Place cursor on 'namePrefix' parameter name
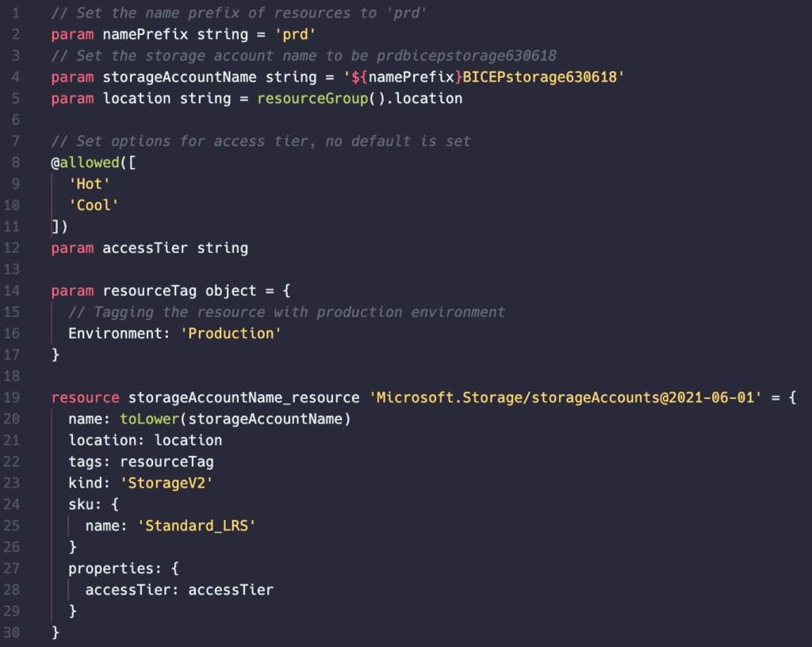The height and width of the screenshot is (647, 812). point(146,35)
